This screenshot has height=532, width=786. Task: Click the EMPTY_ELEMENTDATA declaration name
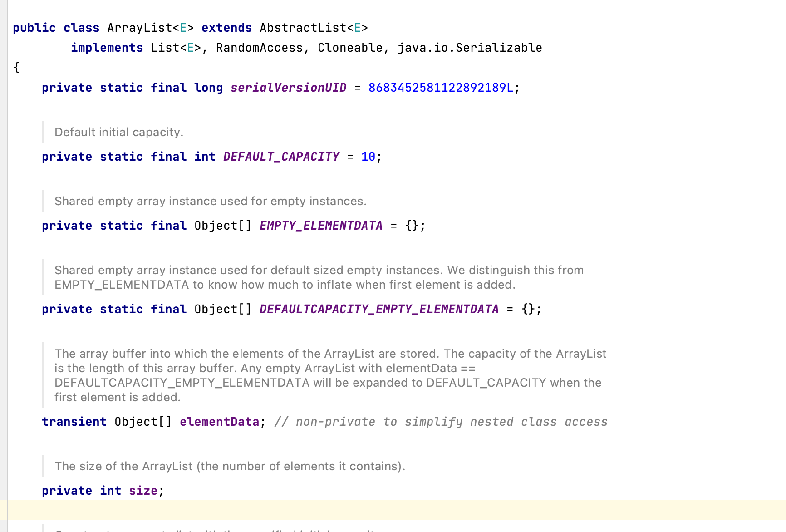(321, 226)
